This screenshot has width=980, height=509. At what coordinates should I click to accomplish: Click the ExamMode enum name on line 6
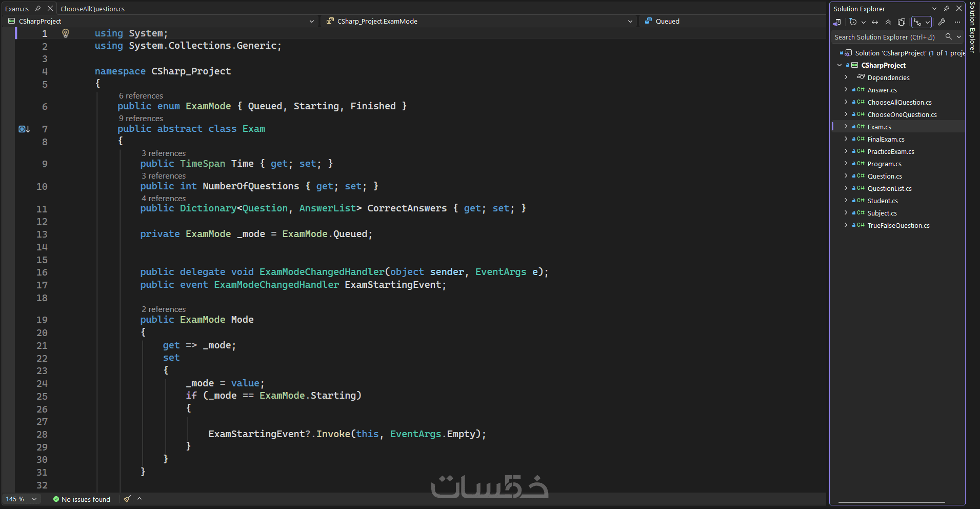point(208,106)
